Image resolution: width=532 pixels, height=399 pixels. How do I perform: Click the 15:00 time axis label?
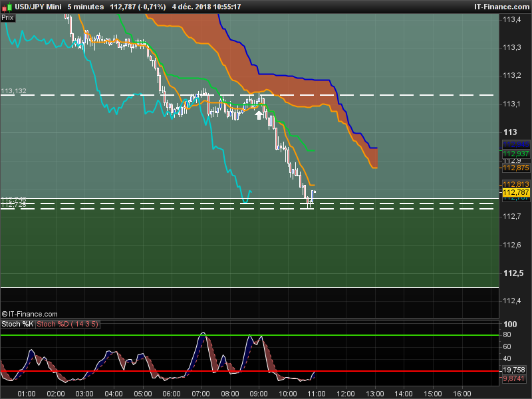(434, 394)
